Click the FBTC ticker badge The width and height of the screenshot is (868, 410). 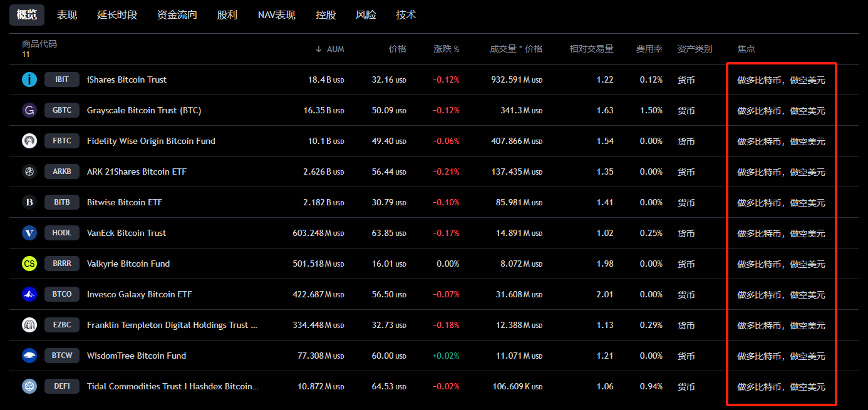click(x=62, y=141)
